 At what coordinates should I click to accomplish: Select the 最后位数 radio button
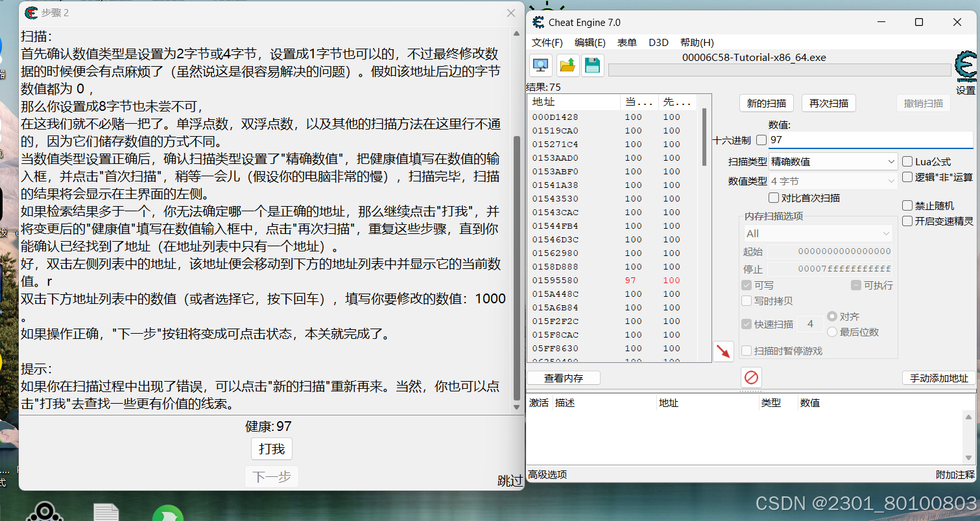[x=832, y=332]
